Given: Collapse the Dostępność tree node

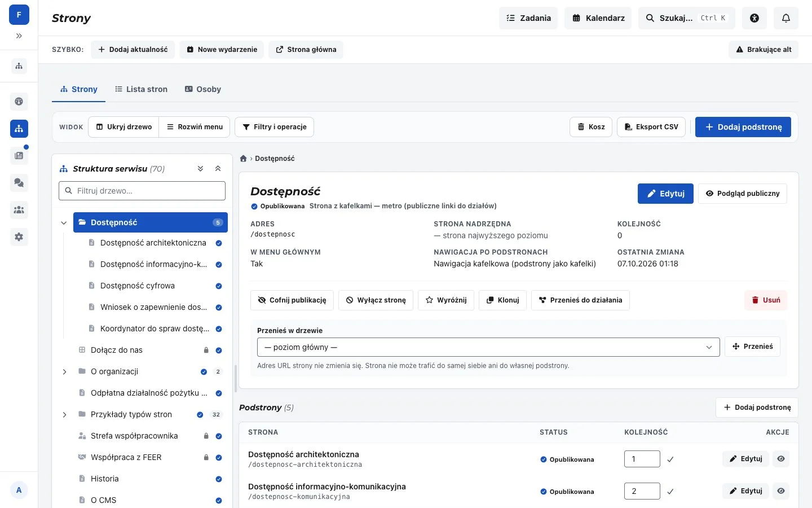Looking at the screenshot, I should click(x=64, y=223).
